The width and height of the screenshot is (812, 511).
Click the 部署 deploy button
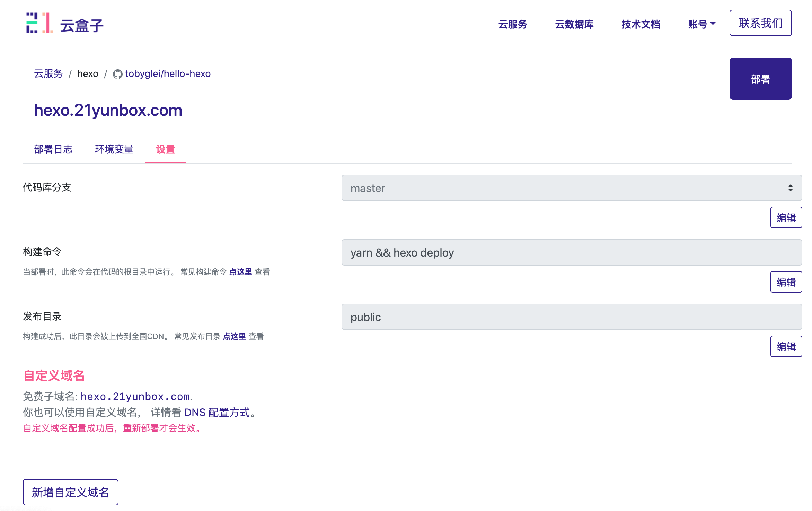pyautogui.click(x=760, y=79)
